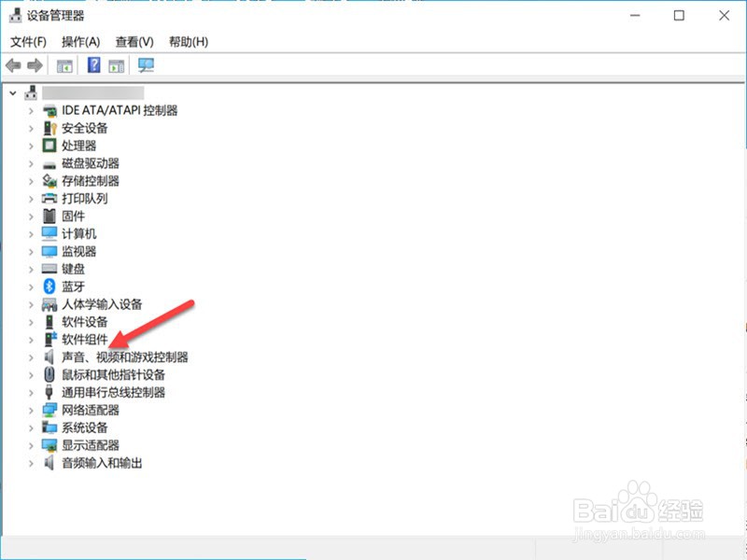Click the 处理器 chip icon
747x560 pixels.
(49, 146)
